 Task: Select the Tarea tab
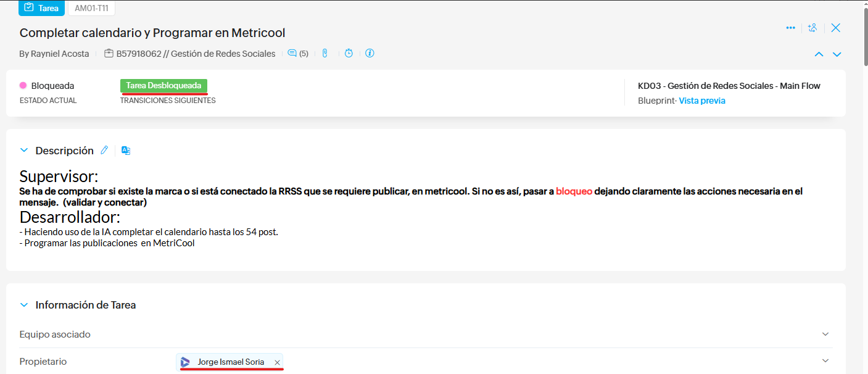41,8
